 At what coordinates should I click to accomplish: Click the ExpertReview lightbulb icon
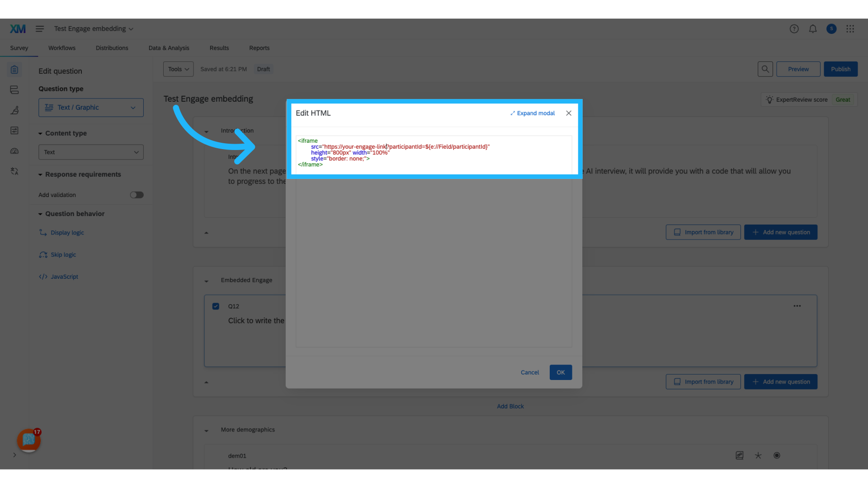769,100
